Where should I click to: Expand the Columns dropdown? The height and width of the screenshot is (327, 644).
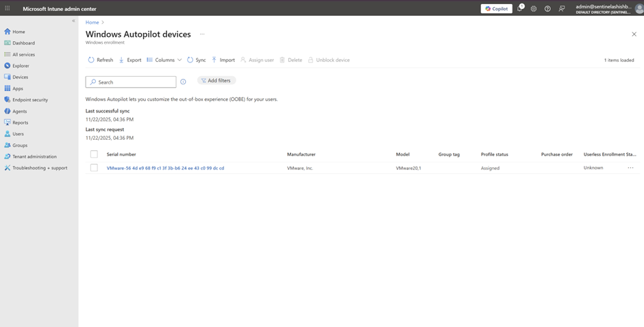tap(164, 60)
